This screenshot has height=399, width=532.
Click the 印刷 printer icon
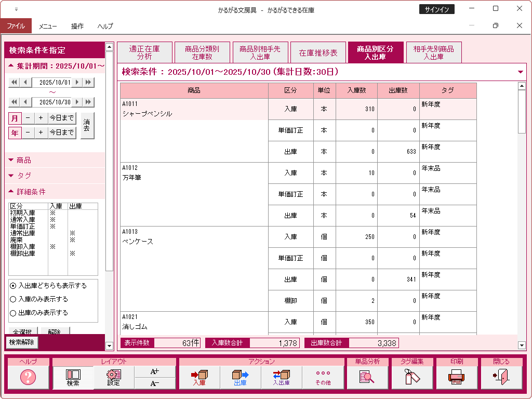click(x=457, y=377)
